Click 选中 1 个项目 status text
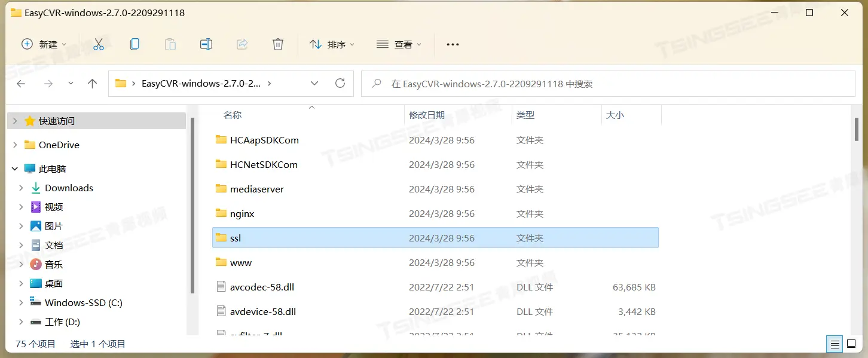868x358 pixels. click(98, 344)
